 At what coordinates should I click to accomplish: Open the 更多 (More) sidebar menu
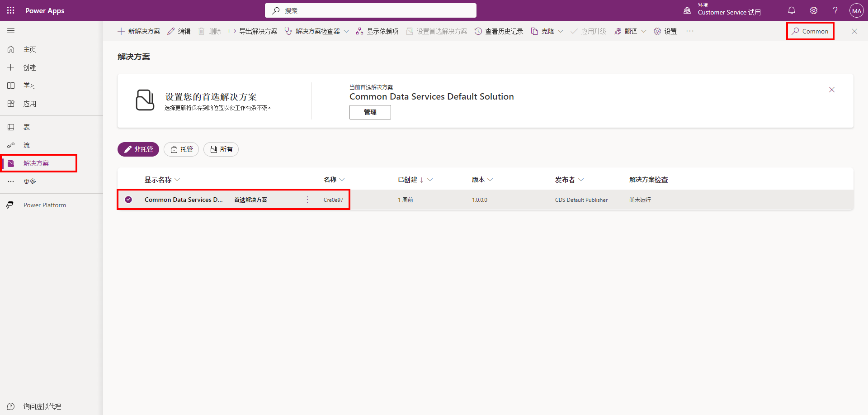pyautogui.click(x=11, y=181)
